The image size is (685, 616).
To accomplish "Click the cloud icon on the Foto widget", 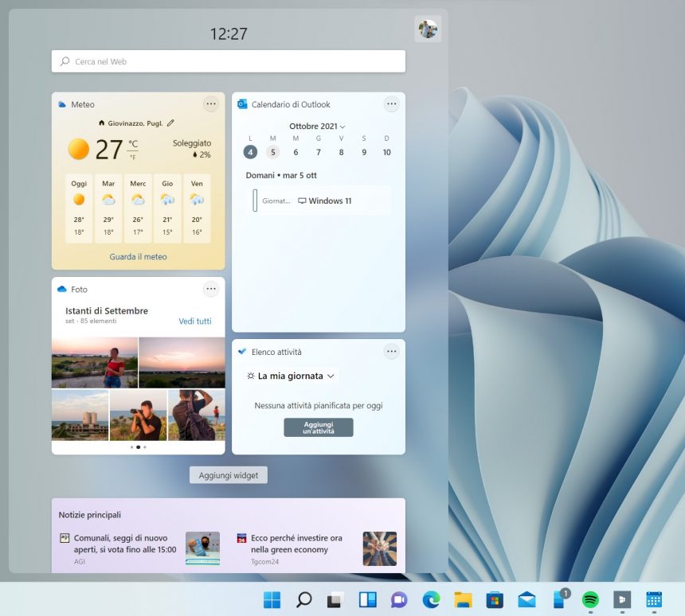I will pyautogui.click(x=63, y=289).
